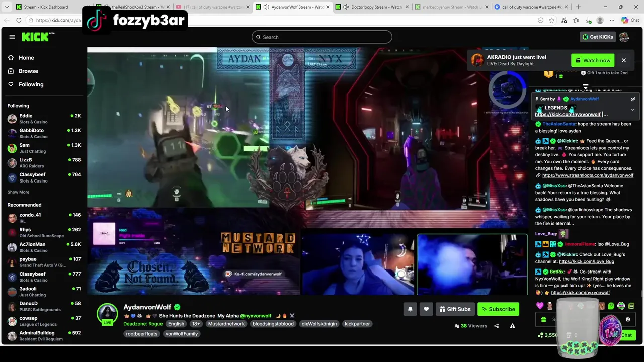Image resolution: width=644 pixels, height=362 pixels.
Task: Click the KICK logo
Action: (x=38, y=37)
